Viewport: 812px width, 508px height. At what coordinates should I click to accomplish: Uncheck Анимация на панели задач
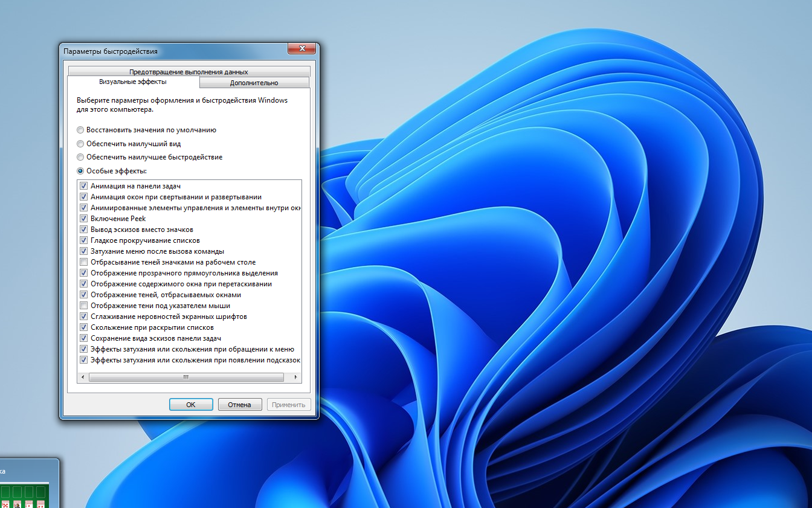pos(83,186)
